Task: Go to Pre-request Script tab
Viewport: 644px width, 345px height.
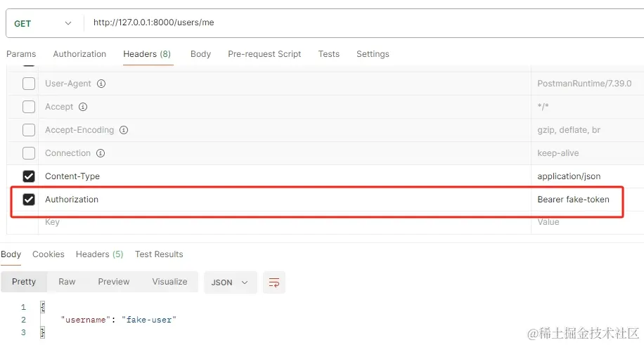Action: point(264,54)
